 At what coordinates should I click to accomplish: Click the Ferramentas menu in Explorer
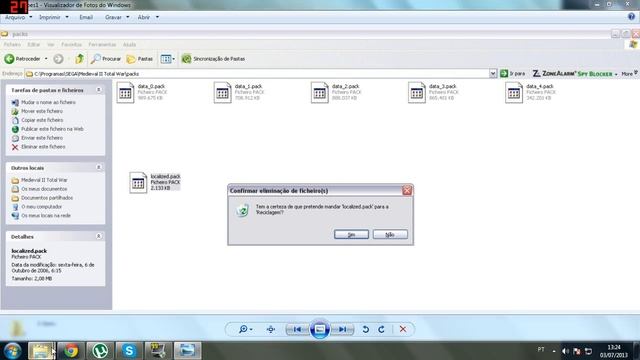(102, 44)
